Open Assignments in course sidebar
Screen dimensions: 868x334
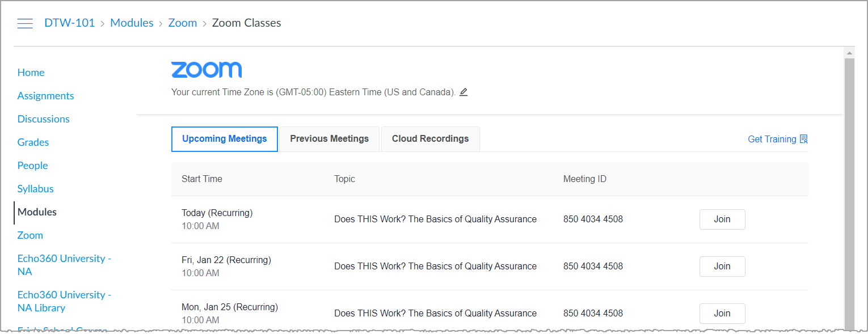(x=45, y=96)
